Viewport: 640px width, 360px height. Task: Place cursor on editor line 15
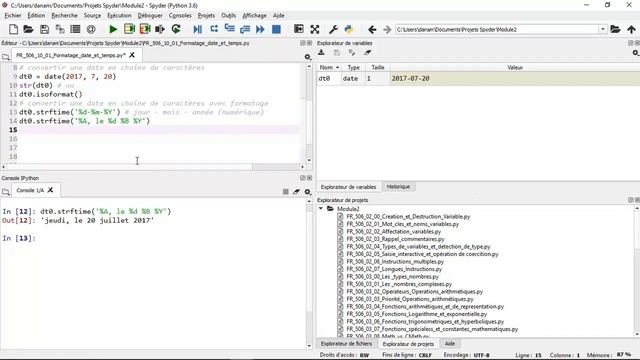159,130
